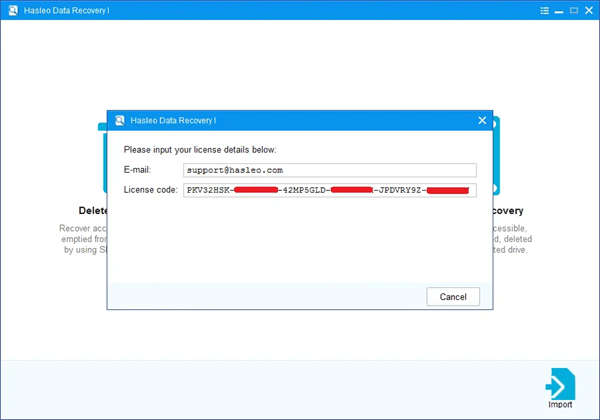
Task: Click the 'License code:' label
Action: 150,190
